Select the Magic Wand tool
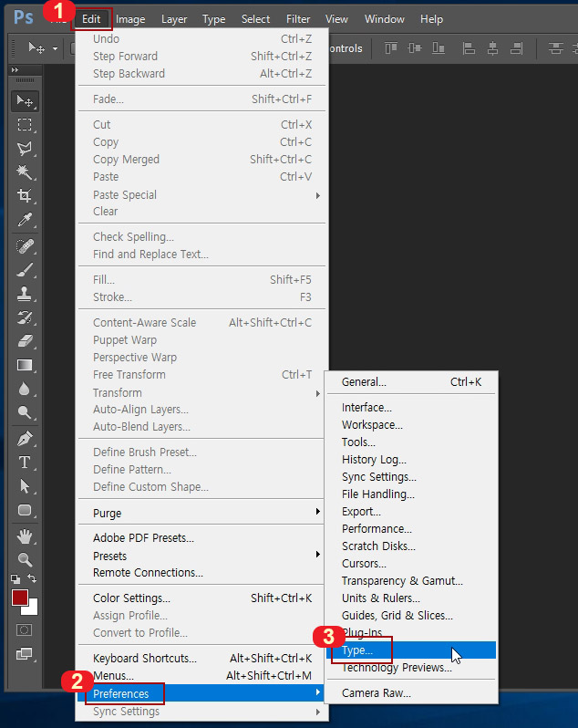The height and width of the screenshot is (728, 578). pyautogui.click(x=25, y=172)
